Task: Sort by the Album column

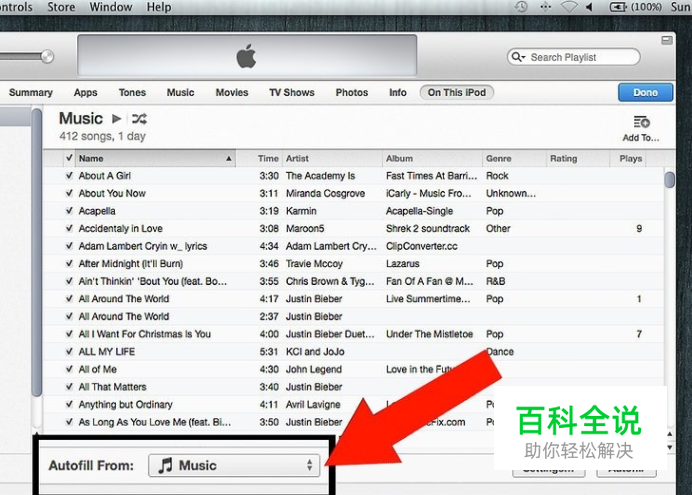Action: pos(432,158)
